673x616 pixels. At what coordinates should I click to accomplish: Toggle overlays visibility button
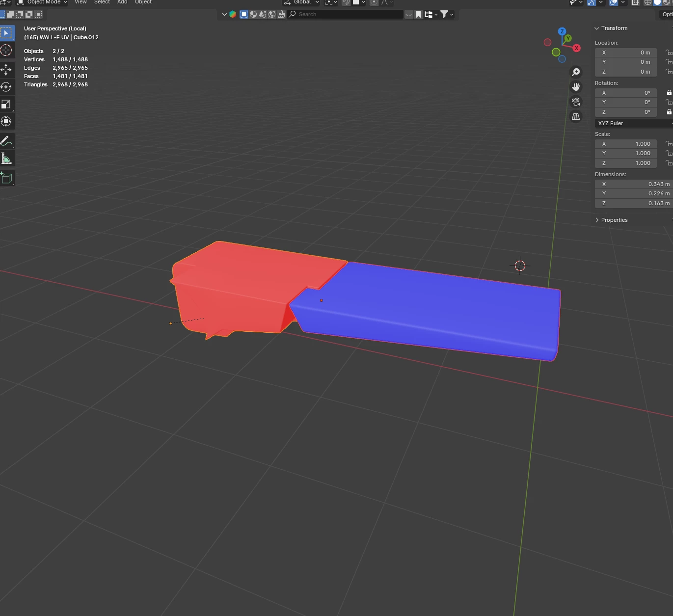click(614, 2)
